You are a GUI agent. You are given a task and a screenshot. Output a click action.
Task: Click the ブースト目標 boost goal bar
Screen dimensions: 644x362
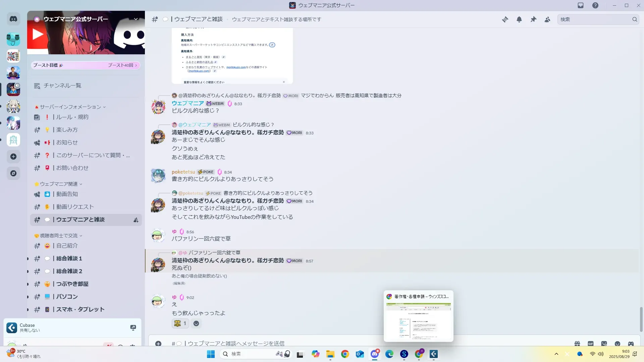click(x=85, y=65)
